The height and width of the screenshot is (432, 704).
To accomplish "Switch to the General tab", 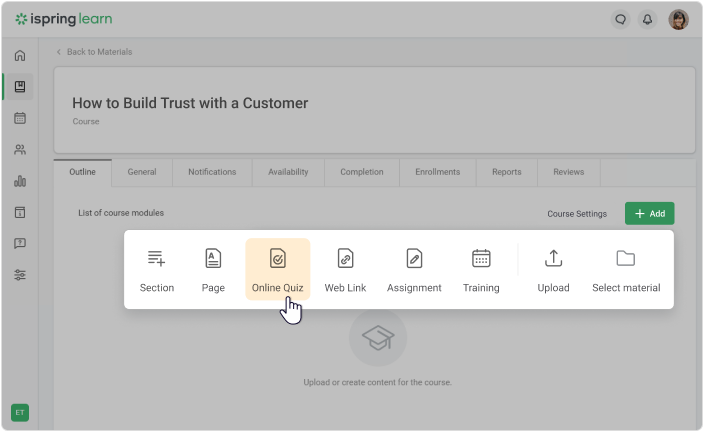I will click(x=142, y=172).
